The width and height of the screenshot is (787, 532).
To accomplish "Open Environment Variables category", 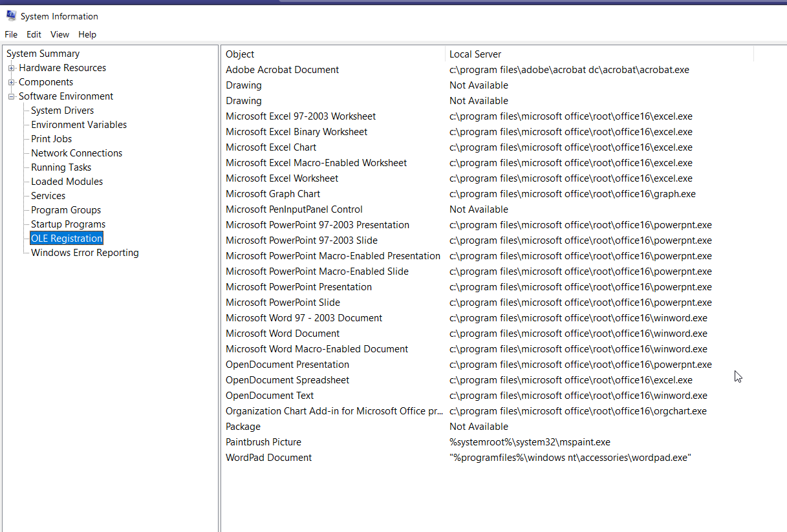I will (79, 125).
